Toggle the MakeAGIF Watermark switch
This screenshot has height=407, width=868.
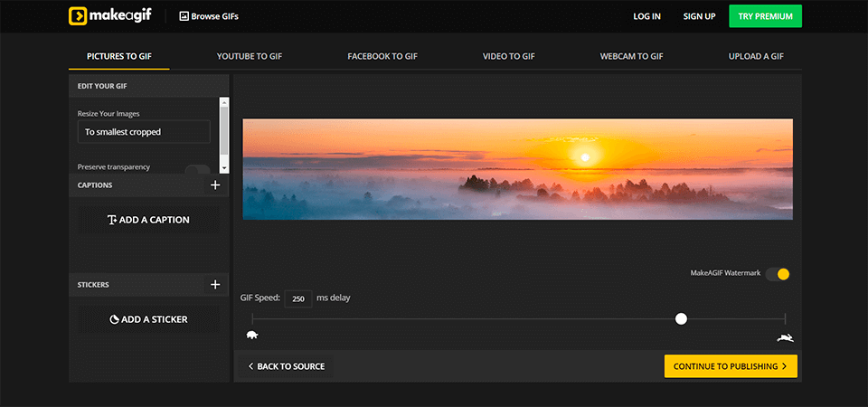(x=778, y=274)
